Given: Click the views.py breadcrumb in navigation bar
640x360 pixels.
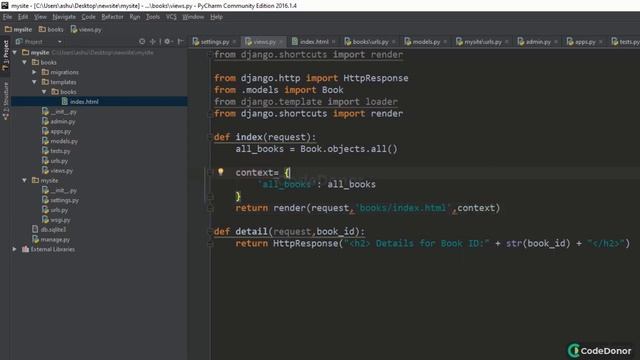Looking at the screenshot, I should coord(86,29).
